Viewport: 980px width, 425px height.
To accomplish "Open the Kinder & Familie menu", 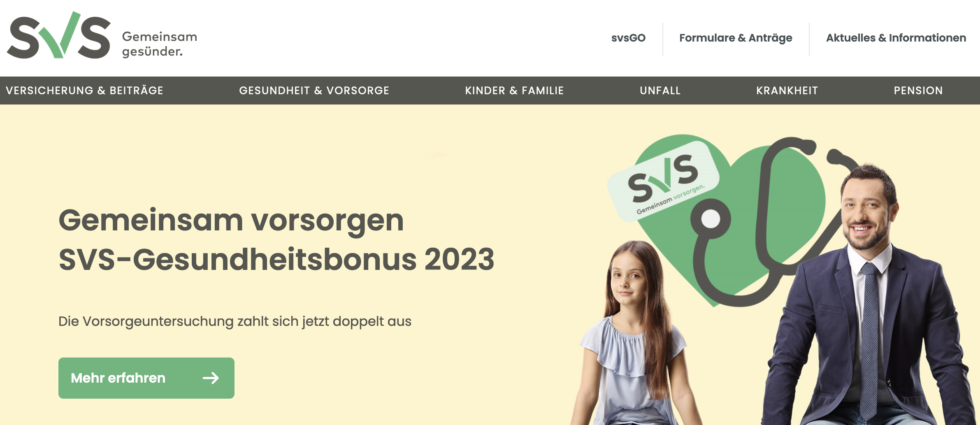I will 514,91.
